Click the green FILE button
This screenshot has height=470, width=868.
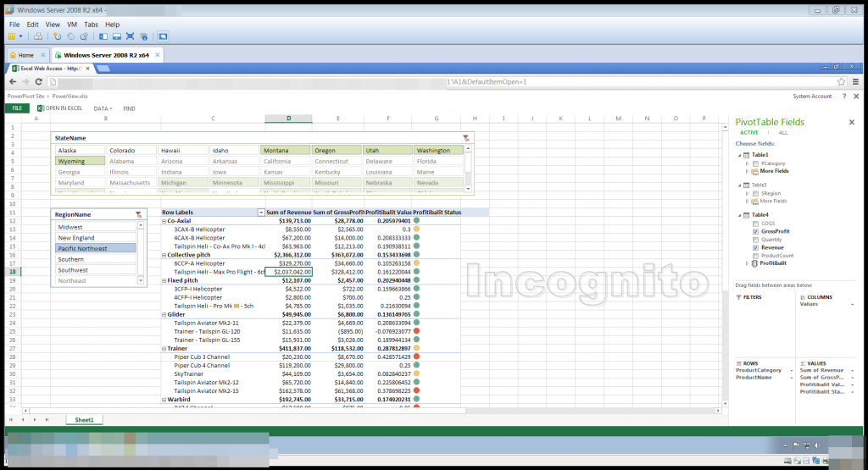[17, 108]
